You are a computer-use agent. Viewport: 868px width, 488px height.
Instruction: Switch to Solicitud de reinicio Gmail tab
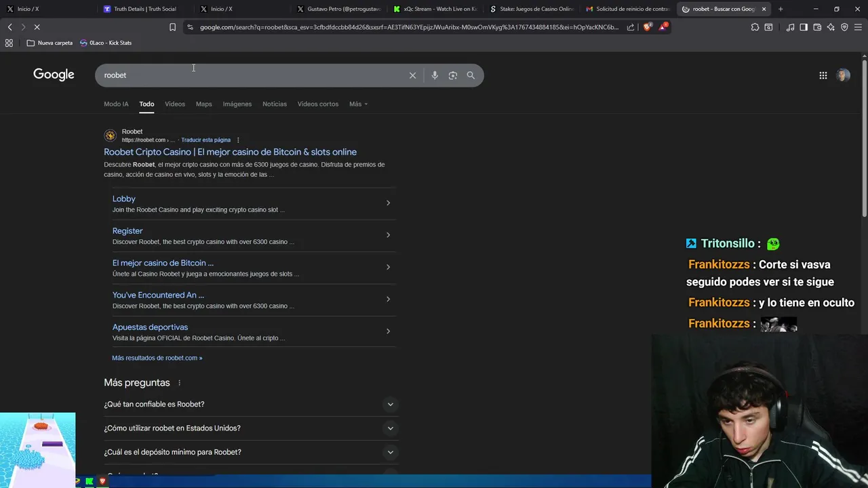pos(629,9)
